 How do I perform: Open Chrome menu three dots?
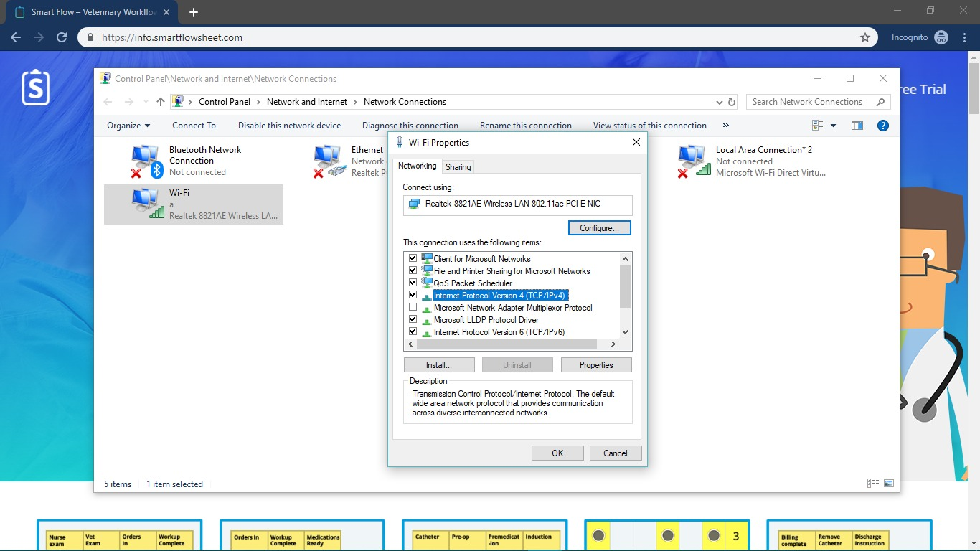pyautogui.click(x=964, y=37)
